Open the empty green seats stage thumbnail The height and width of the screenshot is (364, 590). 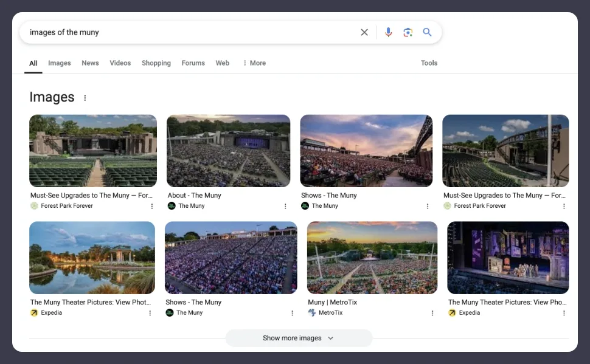tap(93, 150)
